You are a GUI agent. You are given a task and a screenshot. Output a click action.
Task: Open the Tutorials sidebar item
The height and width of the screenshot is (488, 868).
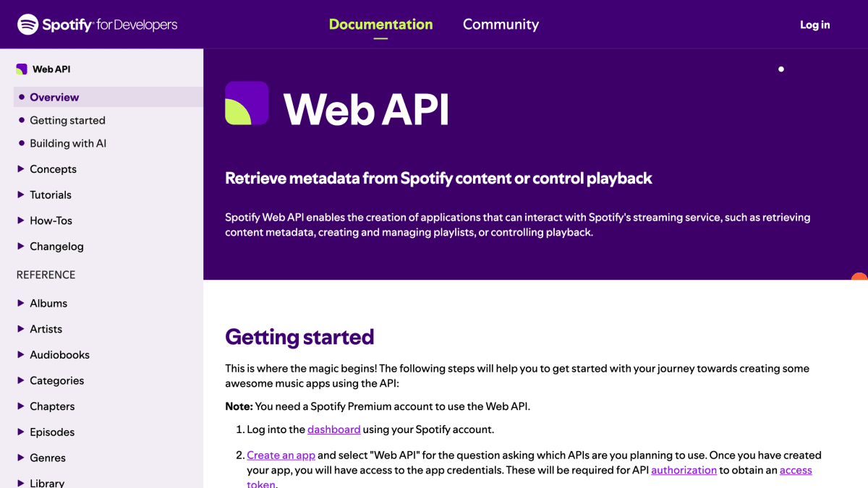click(51, 194)
